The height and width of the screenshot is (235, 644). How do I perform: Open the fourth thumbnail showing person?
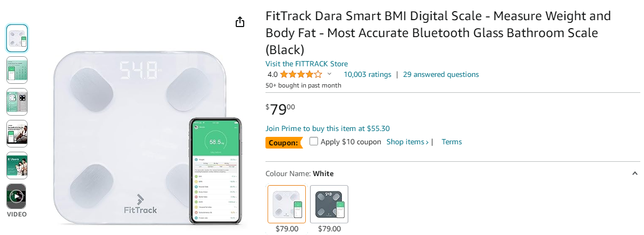(17, 134)
